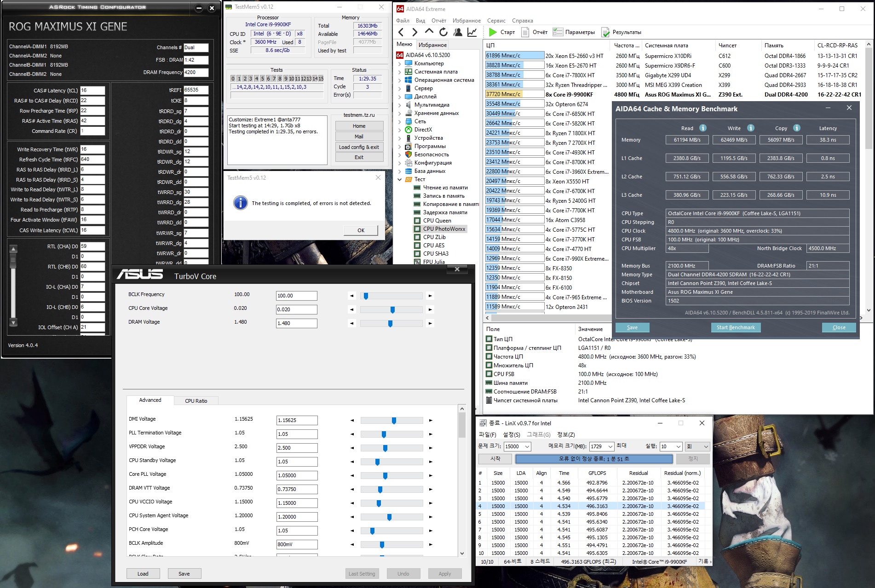Show info for the Write column
The image size is (875, 588).
click(x=751, y=128)
